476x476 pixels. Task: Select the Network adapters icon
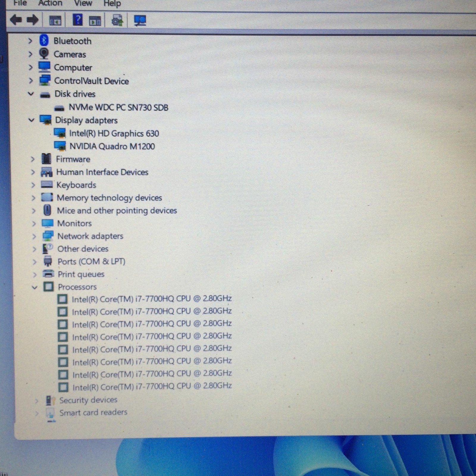(48, 236)
